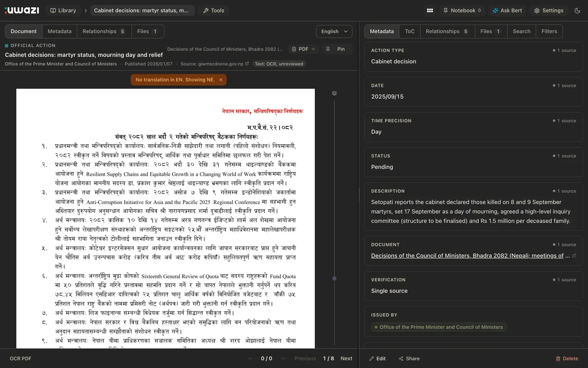Show the '1 source' indicator for Verification
This screenshot has width=588, height=368.
coord(564,280)
